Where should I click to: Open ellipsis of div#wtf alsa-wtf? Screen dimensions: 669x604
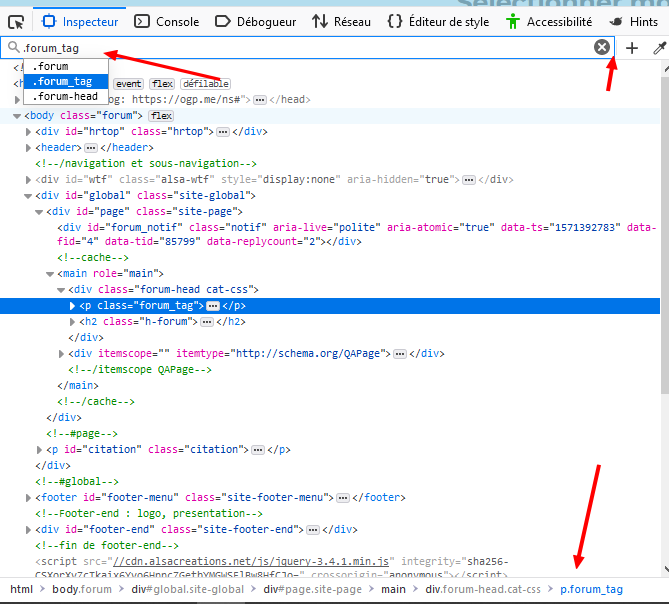pyautogui.click(x=468, y=180)
